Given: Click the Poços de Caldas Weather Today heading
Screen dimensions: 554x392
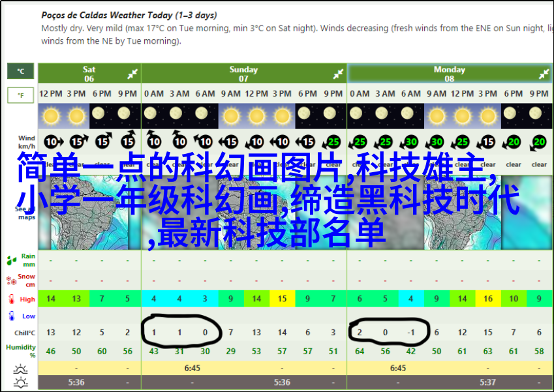Looking at the screenshot, I should 129,15.
